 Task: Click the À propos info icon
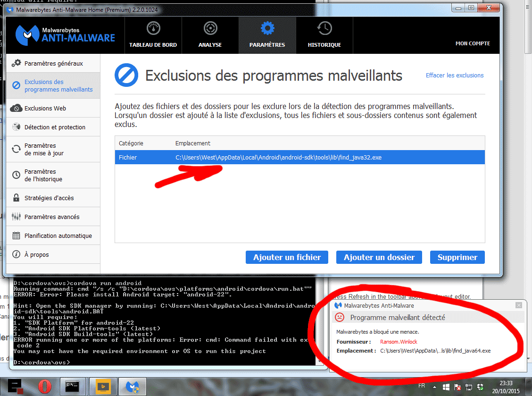17,254
